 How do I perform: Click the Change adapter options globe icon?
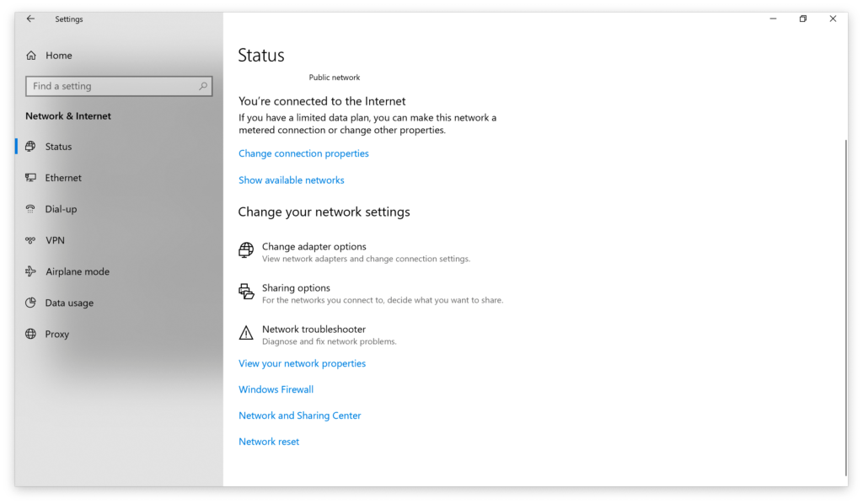pyautogui.click(x=246, y=250)
